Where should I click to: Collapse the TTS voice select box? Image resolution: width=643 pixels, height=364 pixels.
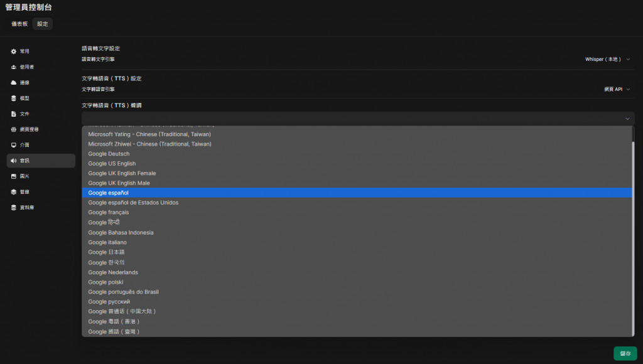pyautogui.click(x=358, y=119)
